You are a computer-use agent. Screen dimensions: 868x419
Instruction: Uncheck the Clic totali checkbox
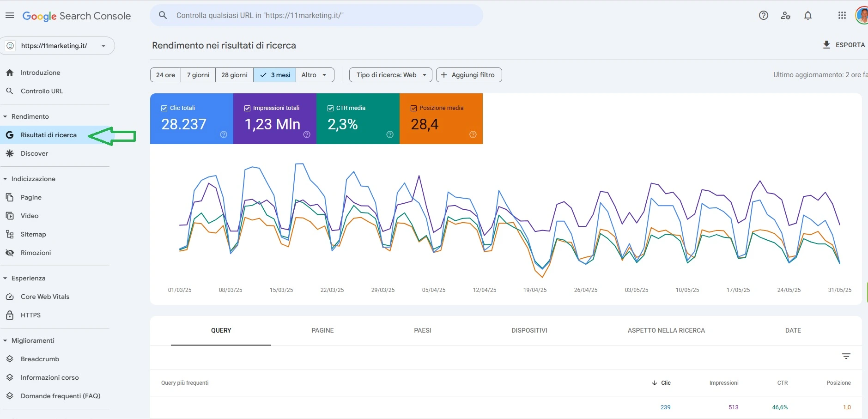point(164,108)
